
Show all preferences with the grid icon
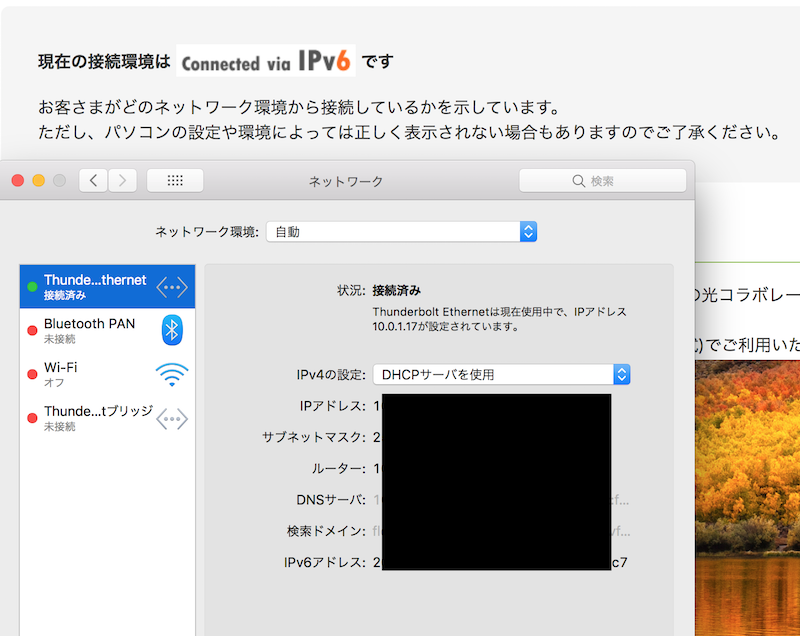(x=175, y=181)
